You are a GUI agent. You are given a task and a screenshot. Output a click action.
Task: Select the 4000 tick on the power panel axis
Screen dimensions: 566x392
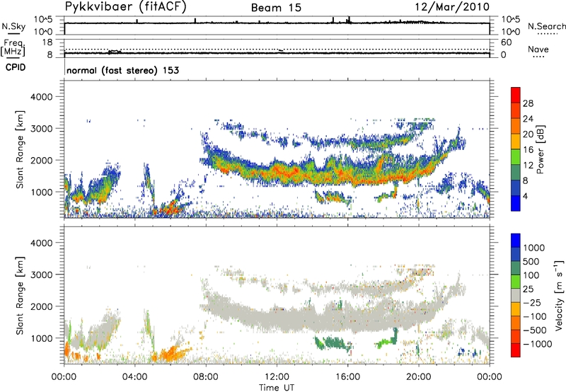pos(42,97)
